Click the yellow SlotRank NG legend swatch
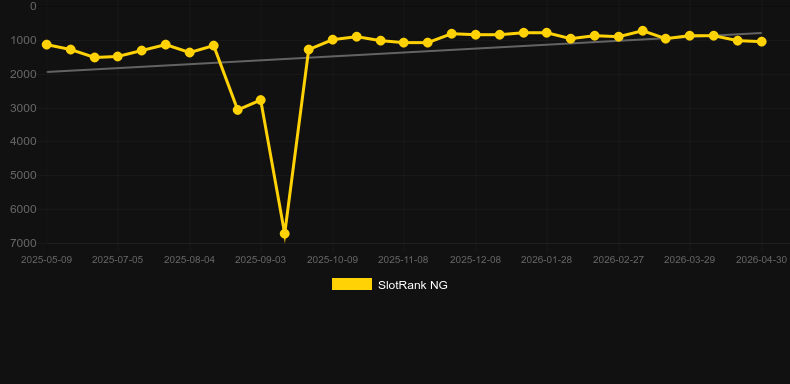 (352, 284)
